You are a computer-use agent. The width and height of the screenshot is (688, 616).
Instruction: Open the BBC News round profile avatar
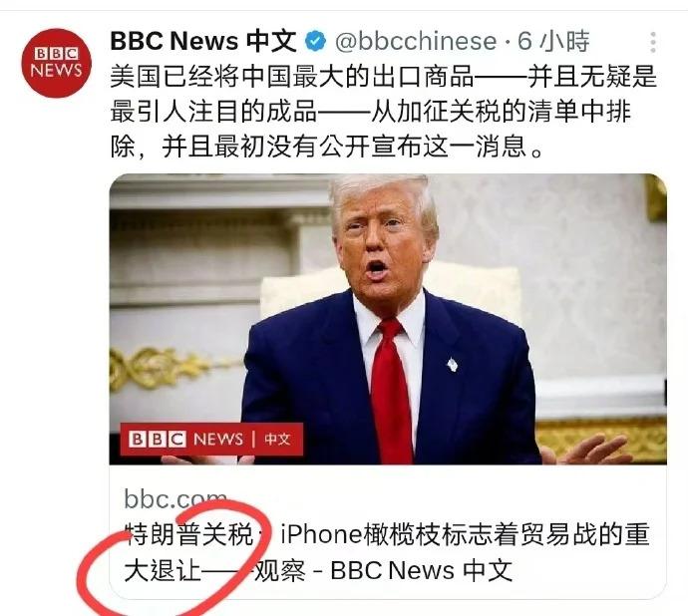(x=57, y=63)
